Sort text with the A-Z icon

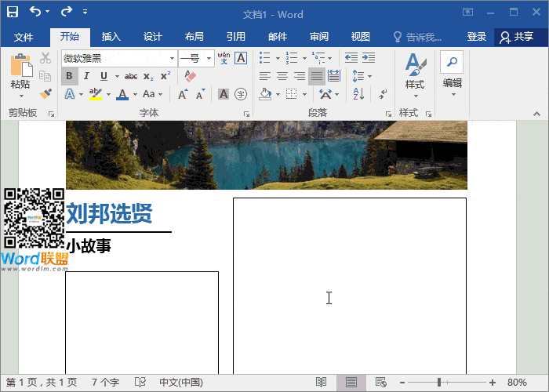[x=359, y=94]
